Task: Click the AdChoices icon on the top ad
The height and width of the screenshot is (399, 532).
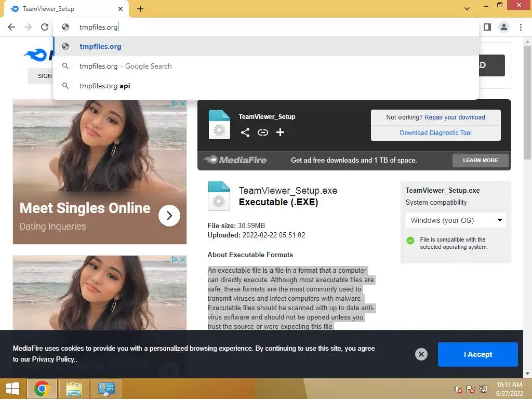Action: pyautogui.click(x=175, y=103)
